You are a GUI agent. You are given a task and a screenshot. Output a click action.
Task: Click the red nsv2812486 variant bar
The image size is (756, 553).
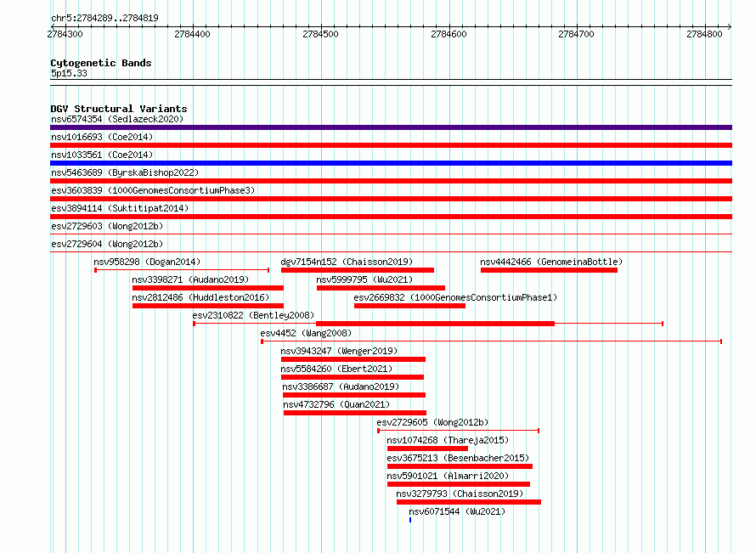(x=208, y=306)
